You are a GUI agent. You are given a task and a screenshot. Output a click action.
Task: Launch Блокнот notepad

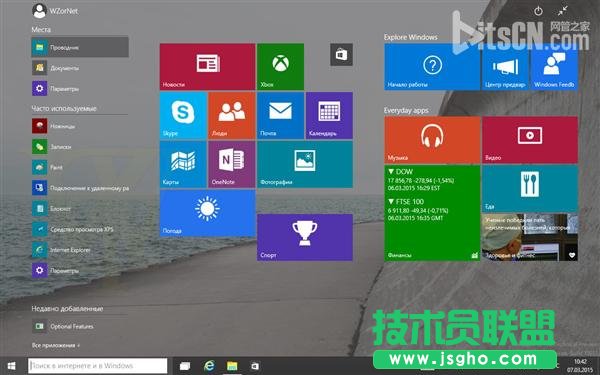[80, 209]
